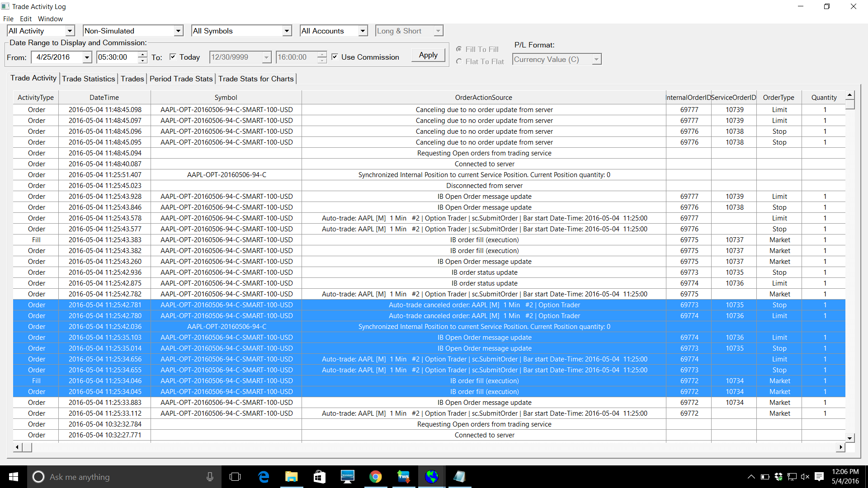Viewport: 868px width, 488px height.
Task: Toggle the Use Commission checkbox
Action: point(335,57)
